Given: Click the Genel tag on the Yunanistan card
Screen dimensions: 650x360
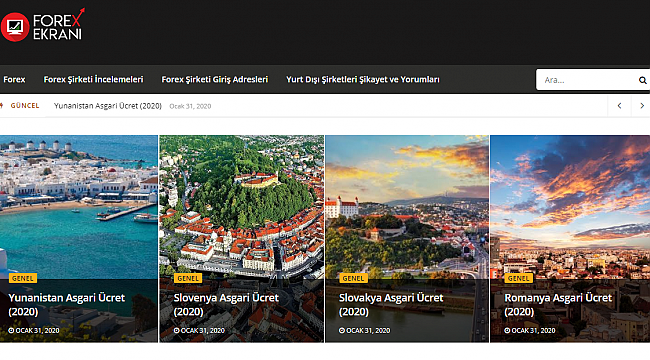Looking at the screenshot, I should (x=23, y=278).
